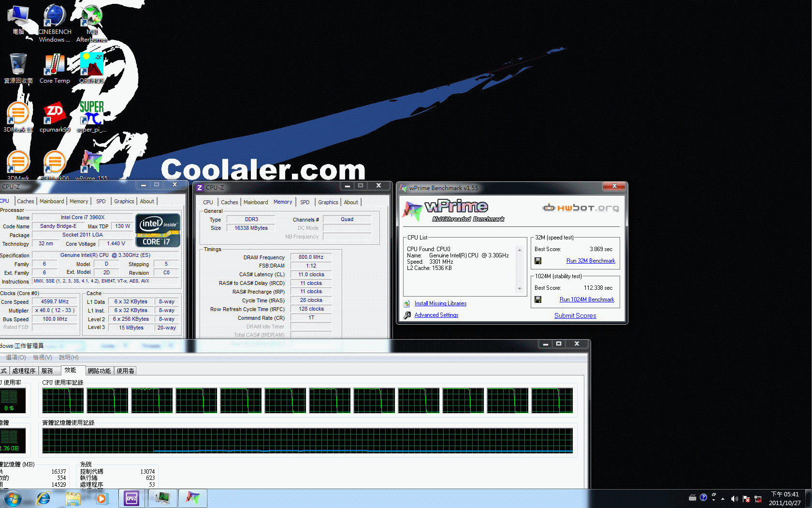Click the Intel Core i7 logo in CPU-Z
This screenshot has height=508, width=812.
[x=158, y=230]
